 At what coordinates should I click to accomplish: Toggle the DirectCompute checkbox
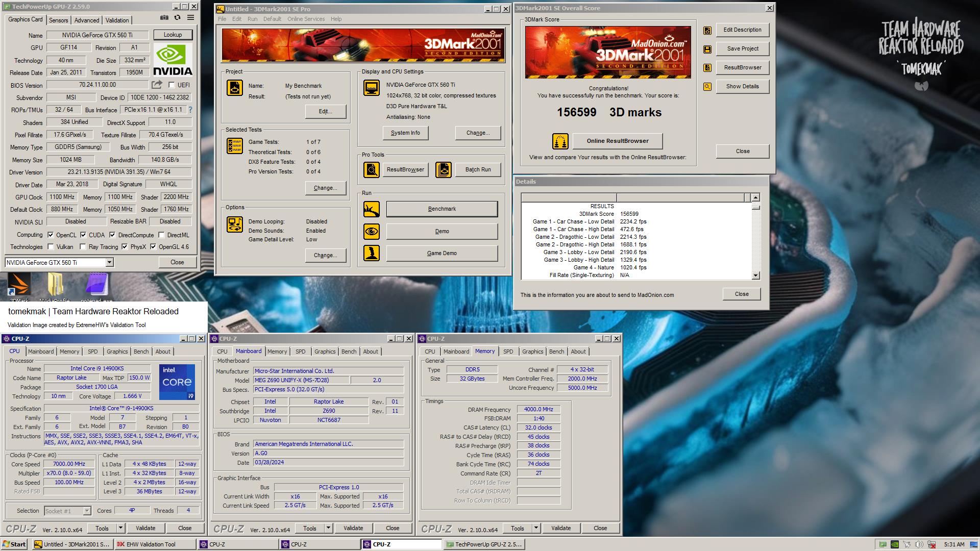[113, 235]
